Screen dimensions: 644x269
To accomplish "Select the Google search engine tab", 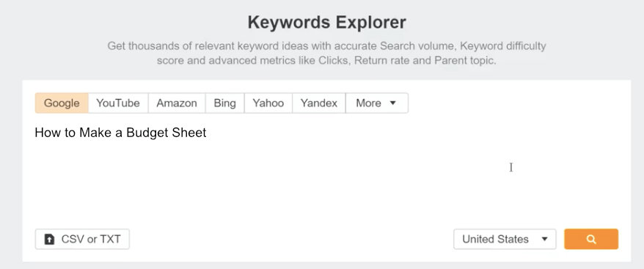I will point(62,103).
